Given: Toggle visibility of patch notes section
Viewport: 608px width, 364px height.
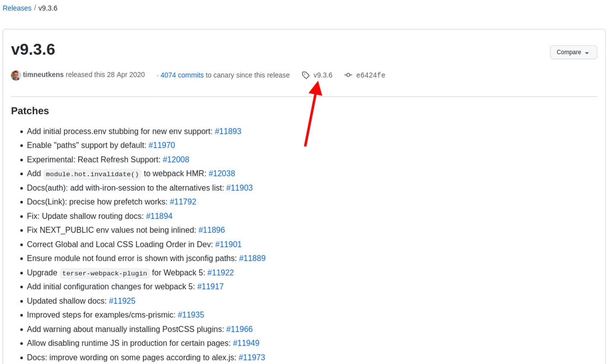Looking at the screenshot, I should pyautogui.click(x=29, y=110).
